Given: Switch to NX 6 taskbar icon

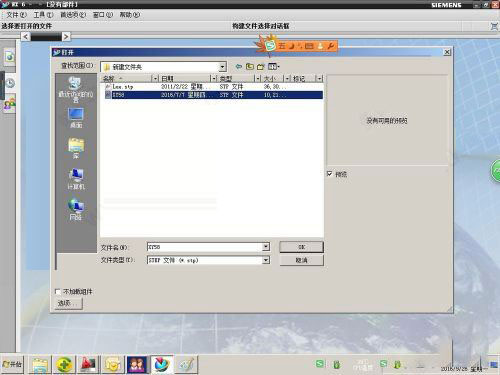Looking at the screenshot, I should 162,365.
